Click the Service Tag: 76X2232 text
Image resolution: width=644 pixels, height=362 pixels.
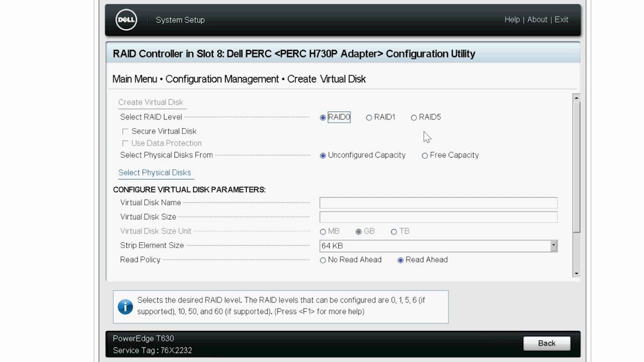pyautogui.click(x=152, y=350)
